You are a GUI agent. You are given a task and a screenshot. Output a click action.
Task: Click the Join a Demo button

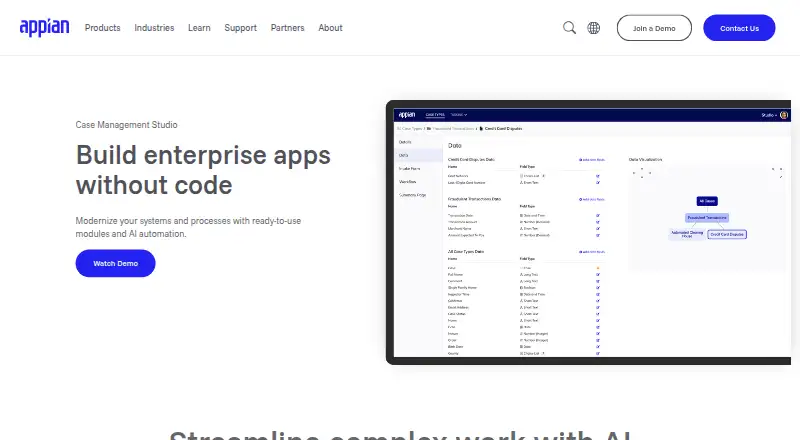pyautogui.click(x=654, y=28)
